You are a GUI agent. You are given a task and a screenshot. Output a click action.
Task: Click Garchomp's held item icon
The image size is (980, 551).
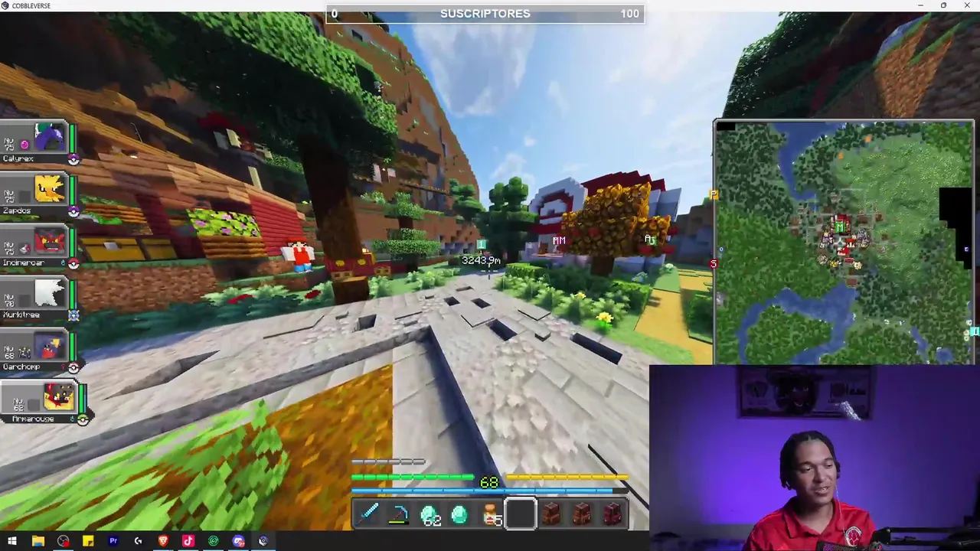coord(24,352)
